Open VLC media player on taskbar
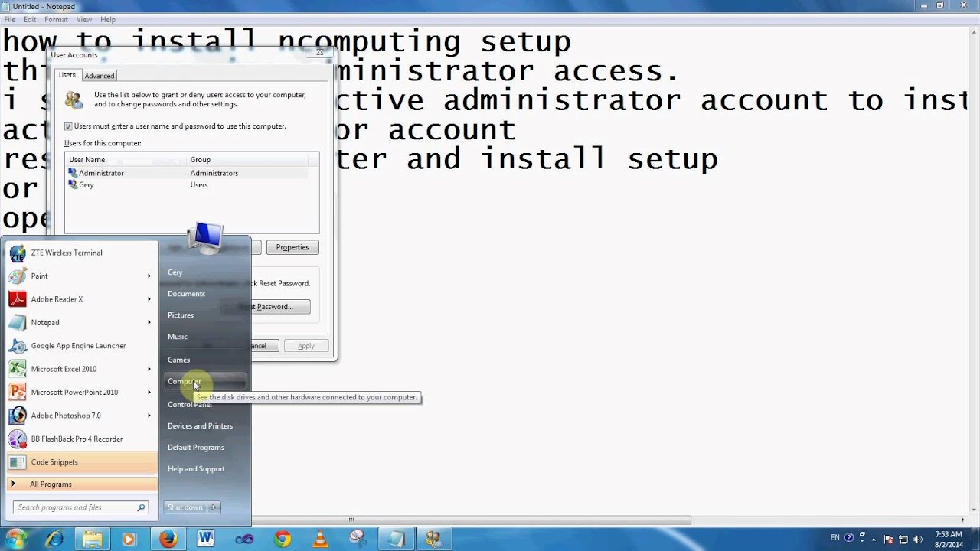The image size is (980, 551). 319,539
